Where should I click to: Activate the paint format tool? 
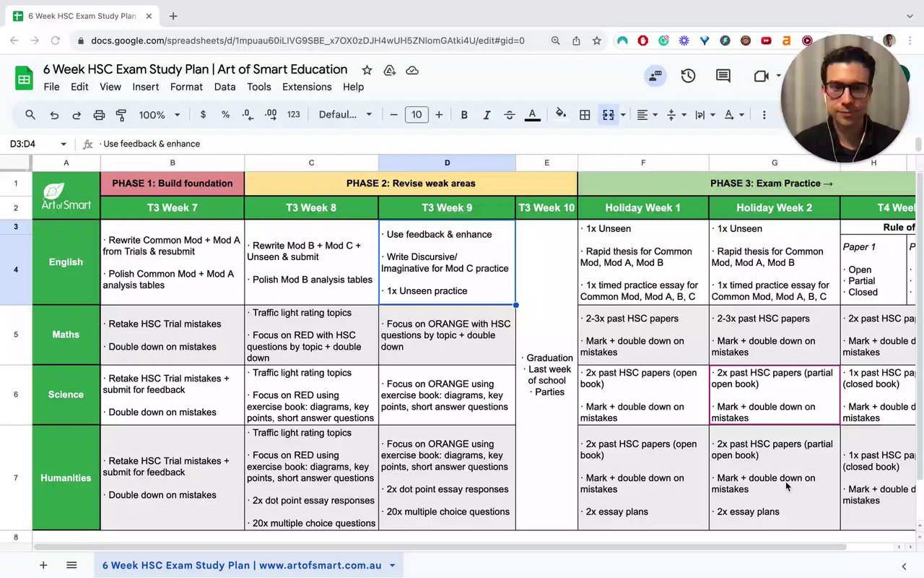(x=121, y=115)
